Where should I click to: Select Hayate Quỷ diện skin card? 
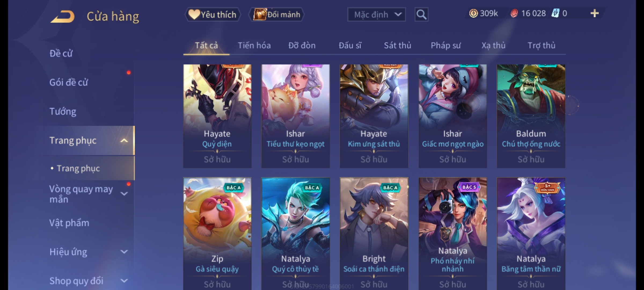[x=217, y=116]
